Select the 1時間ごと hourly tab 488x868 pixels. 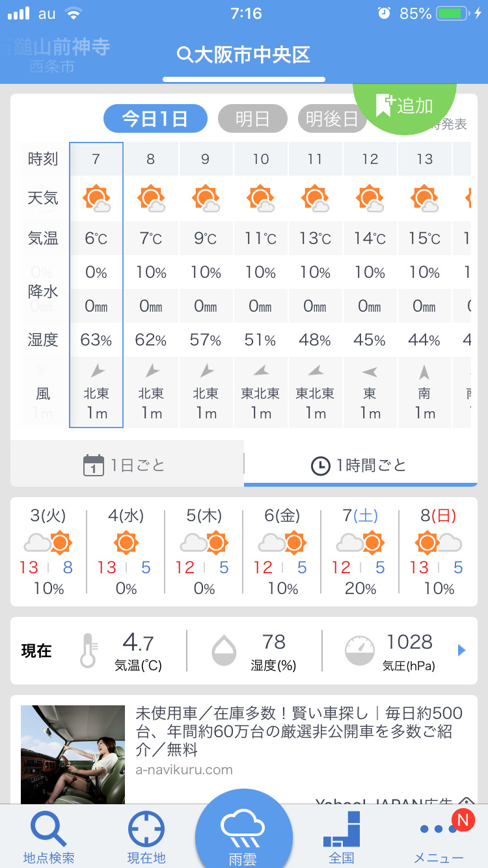[360, 465]
